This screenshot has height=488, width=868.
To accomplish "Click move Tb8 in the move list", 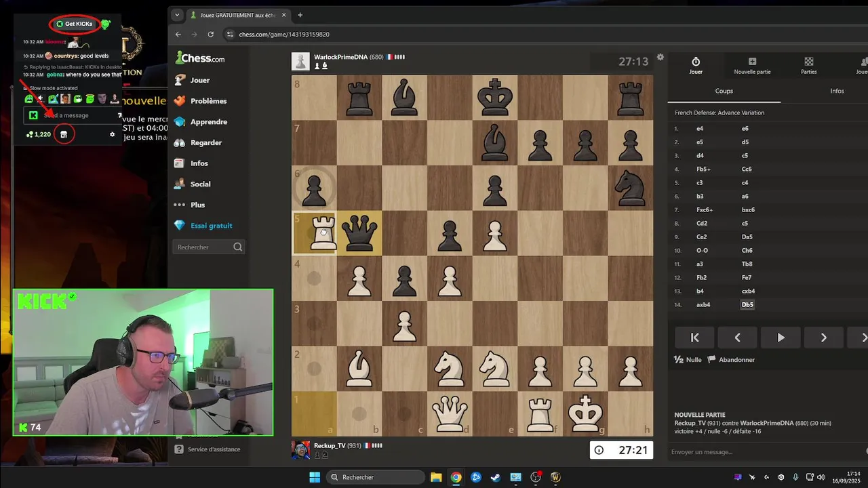I will pyautogui.click(x=747, y=264).
